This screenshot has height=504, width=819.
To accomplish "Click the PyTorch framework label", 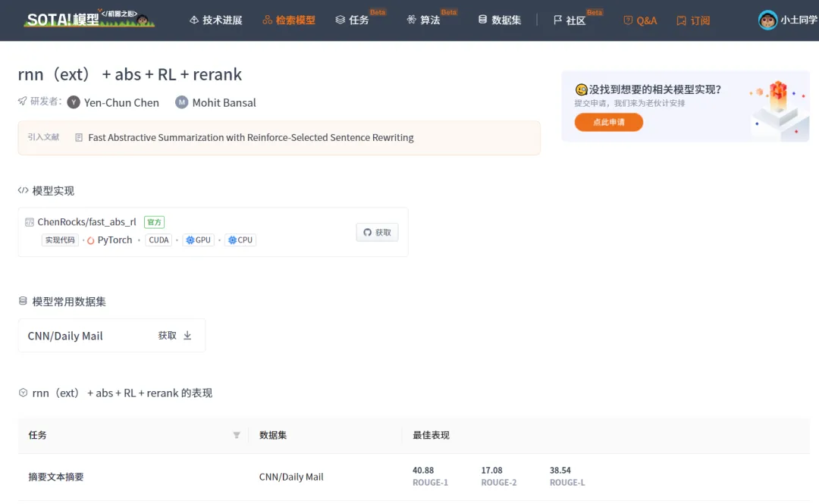I will (115, 240).
